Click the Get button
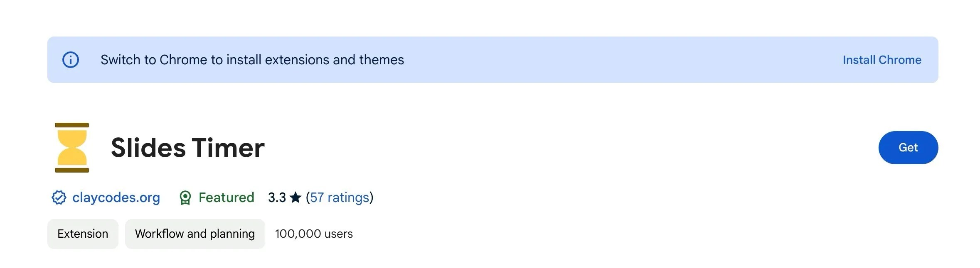 [908, 148]
